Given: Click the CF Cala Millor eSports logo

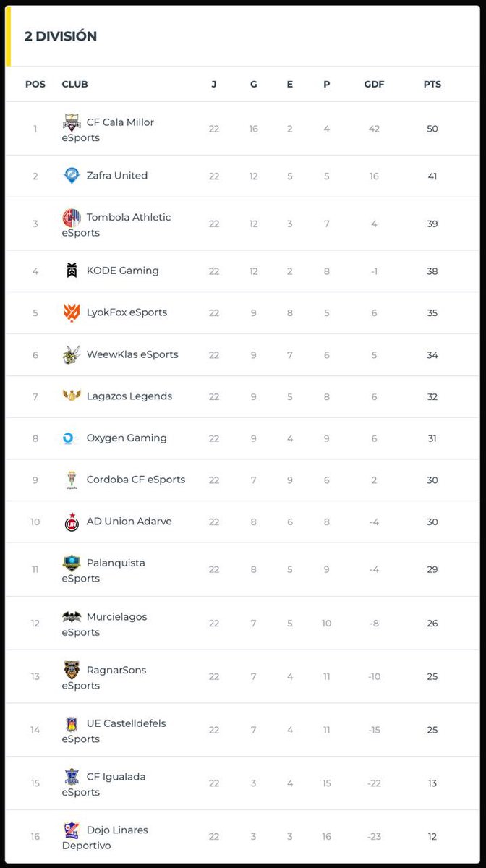Looking at the screenshot, I should [72, 122].
